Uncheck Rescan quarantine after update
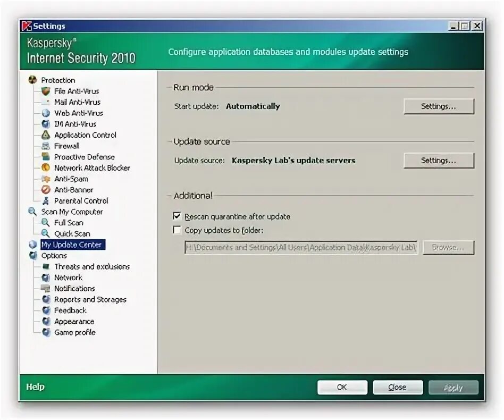This screenshot has width=504, height=420. (177, 216)
